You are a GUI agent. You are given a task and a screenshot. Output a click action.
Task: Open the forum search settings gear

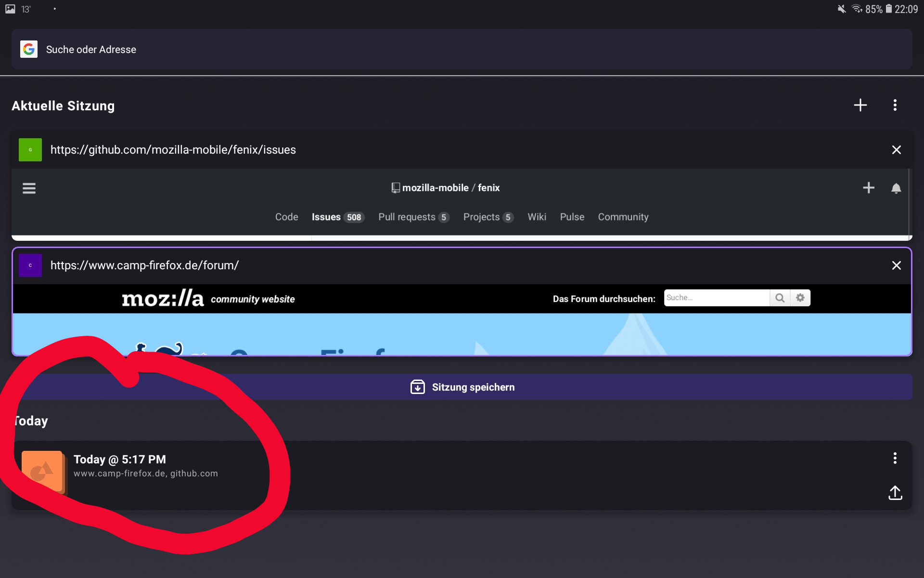pyautogui.click(x=800, y=298)
